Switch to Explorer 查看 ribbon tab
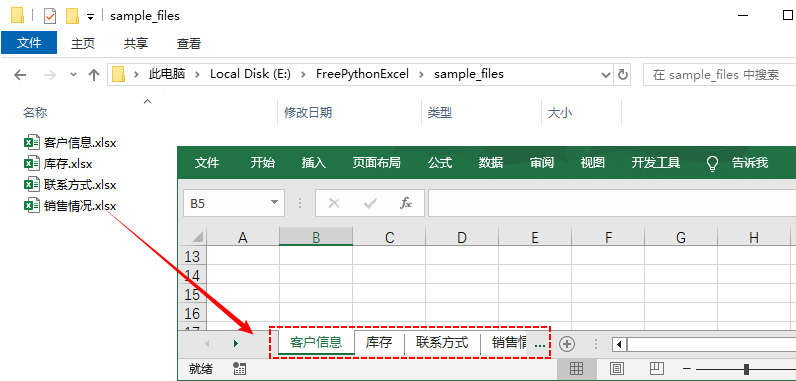This screenshot has height=381, width=796. [189, 44]
